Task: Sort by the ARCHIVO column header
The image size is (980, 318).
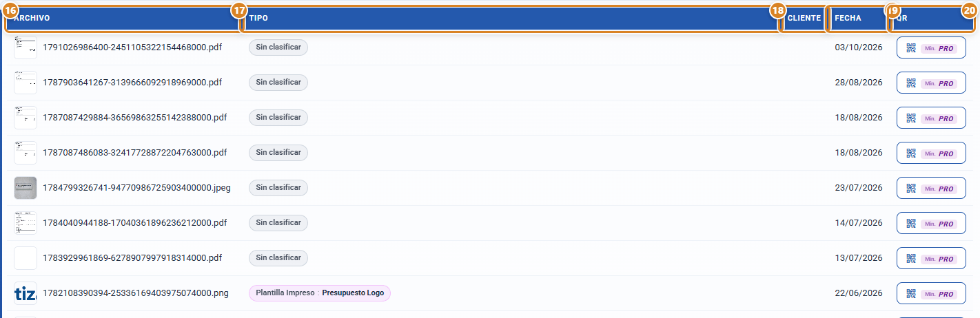Action: tap(123, 19)
